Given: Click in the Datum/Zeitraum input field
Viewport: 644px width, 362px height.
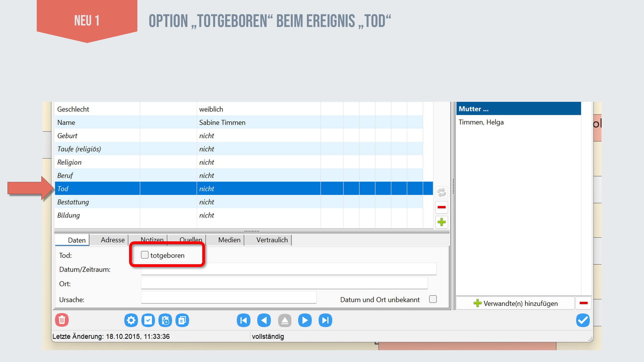Looking at the screenshot, I should click(x=288, y=269).
